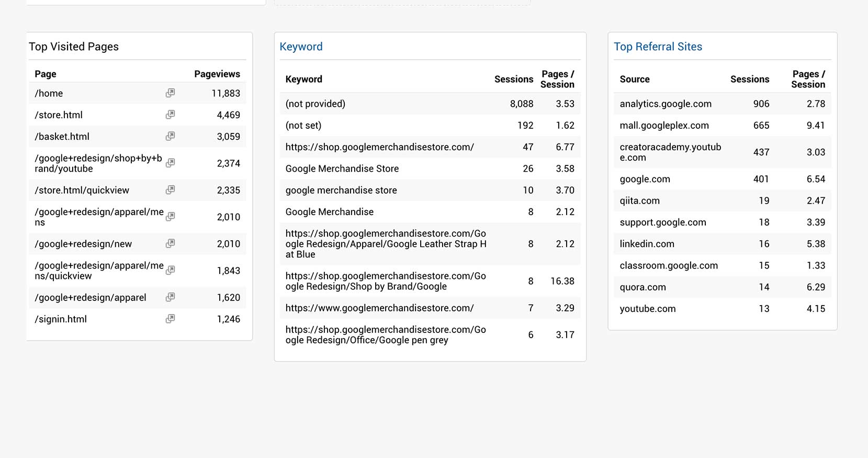Sort Top Visited Pages by Page header
The height and width of the screenshot is (458, 868).
46,74
